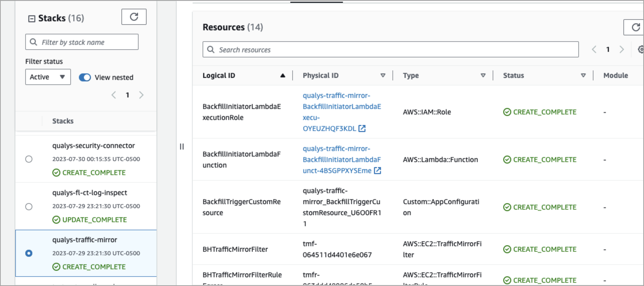The image size is (644, 286).
Task: Click the BackfillInitiatorLambdaFunction logical ID
Action: [x=241, y=160]
